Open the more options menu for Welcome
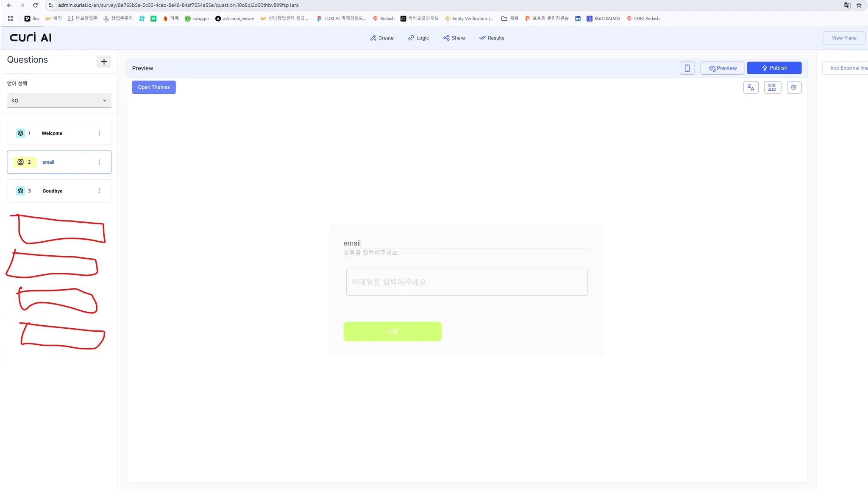The image size is (868, 489). coord(99,133)
